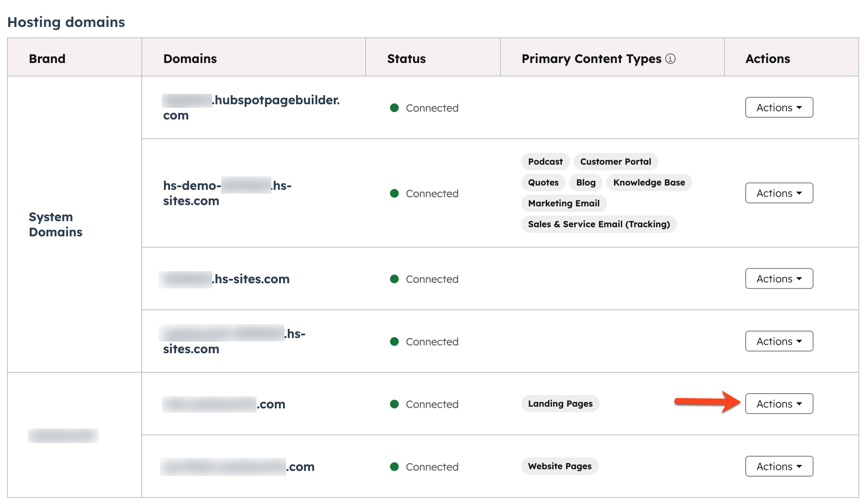Image resolution: width=867 pixels, height=504 pixels.
Task: Click the green status dot on the Website Pages row
Action: pos(395,467)
